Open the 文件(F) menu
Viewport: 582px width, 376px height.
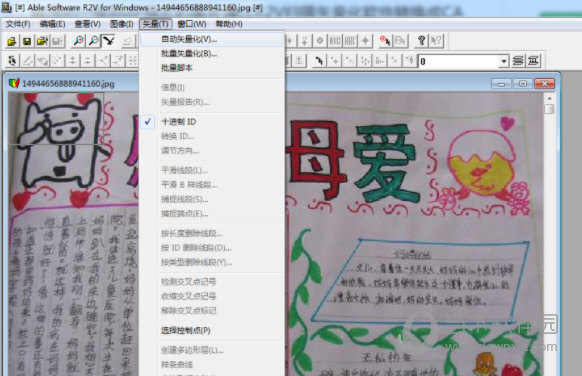click(x=18, y=24)
